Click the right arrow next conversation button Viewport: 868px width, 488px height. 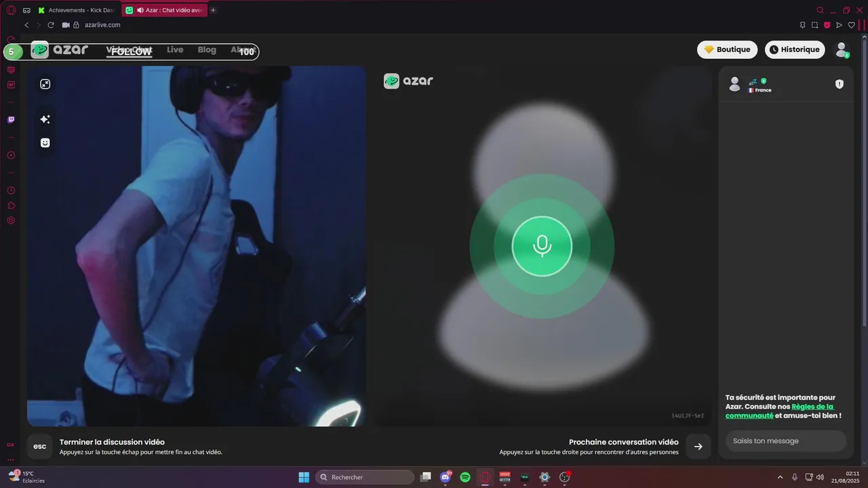click(698, 446)
